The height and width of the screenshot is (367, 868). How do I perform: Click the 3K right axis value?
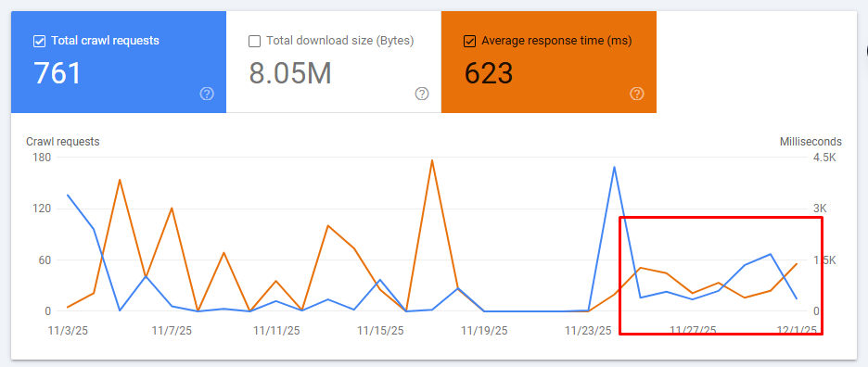click(x=820, y=209)
